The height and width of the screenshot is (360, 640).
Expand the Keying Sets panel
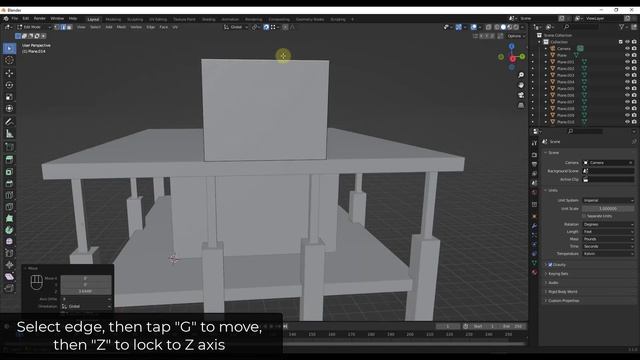558,274
